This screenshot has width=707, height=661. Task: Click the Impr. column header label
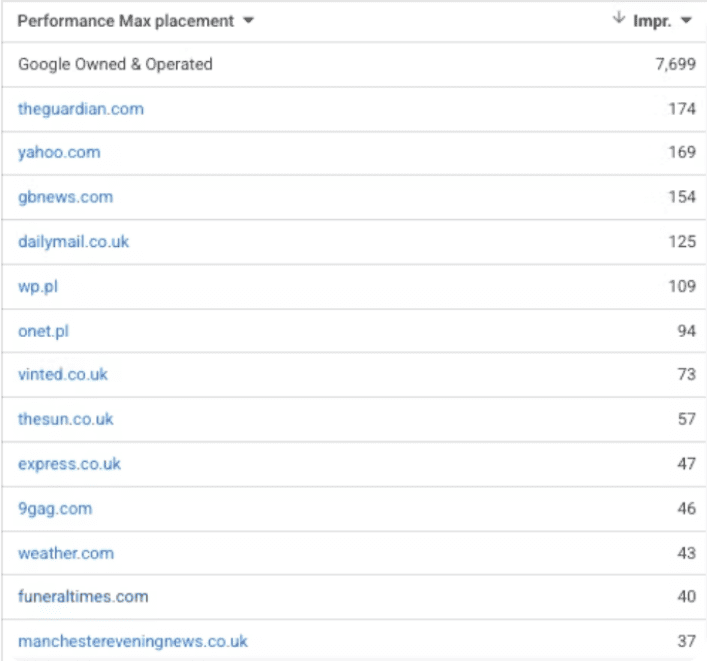click(x=652, y=21)
